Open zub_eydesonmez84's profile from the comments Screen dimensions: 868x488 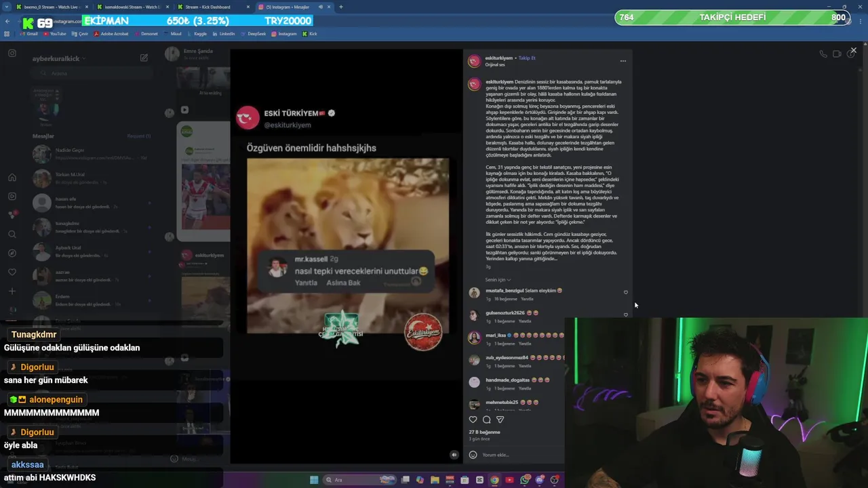pyautogui.click(x=507, y=358)
